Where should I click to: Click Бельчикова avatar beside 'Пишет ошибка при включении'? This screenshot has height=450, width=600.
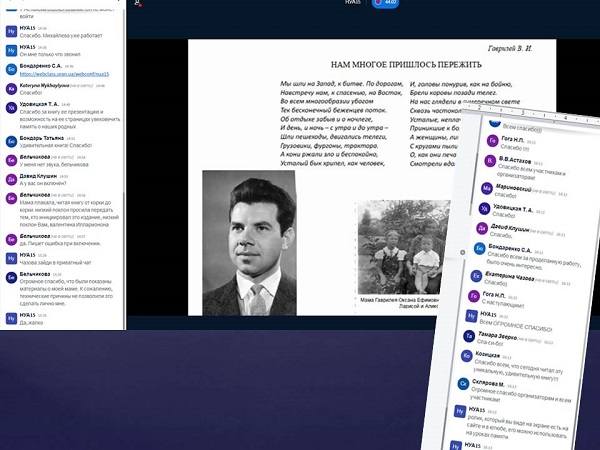(x=11, y=240)
